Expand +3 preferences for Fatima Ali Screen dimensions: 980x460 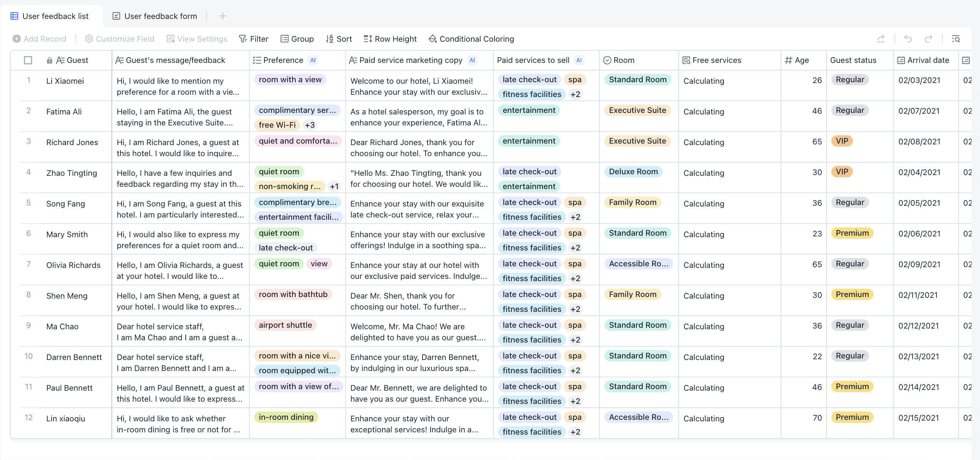click(310, 125)
